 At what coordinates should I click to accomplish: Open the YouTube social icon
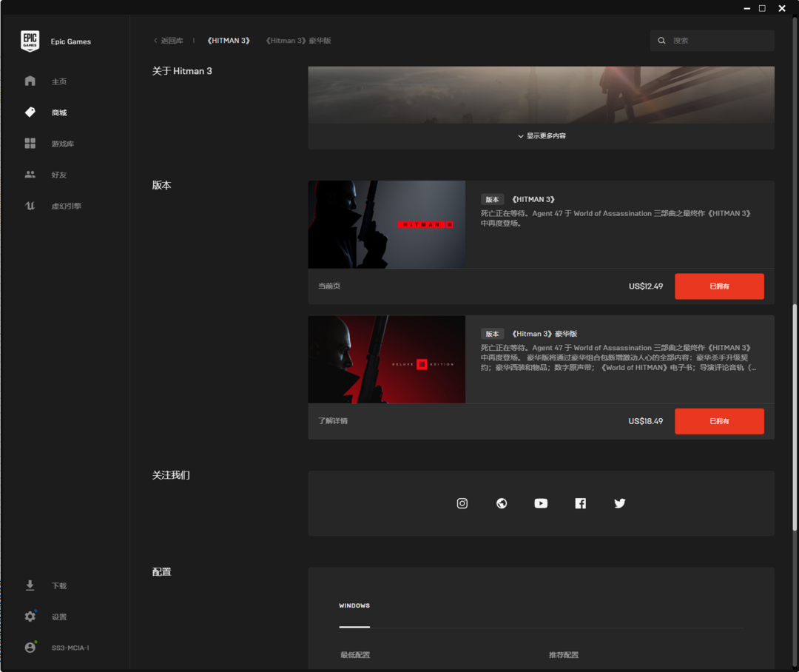[541, 503]
